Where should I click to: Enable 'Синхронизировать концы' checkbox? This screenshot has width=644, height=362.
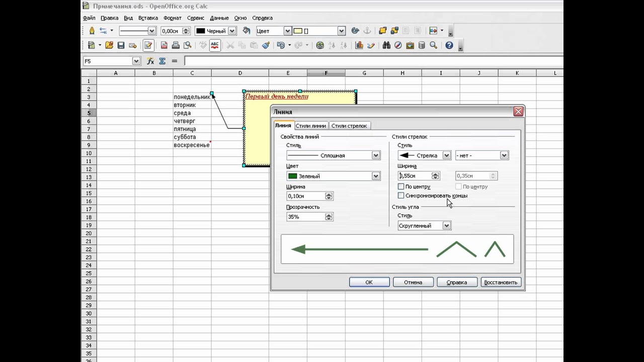(401, 195)
